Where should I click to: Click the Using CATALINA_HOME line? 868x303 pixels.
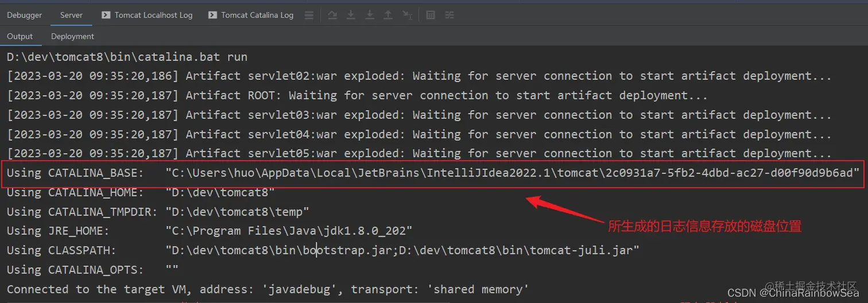pos(141,193)
